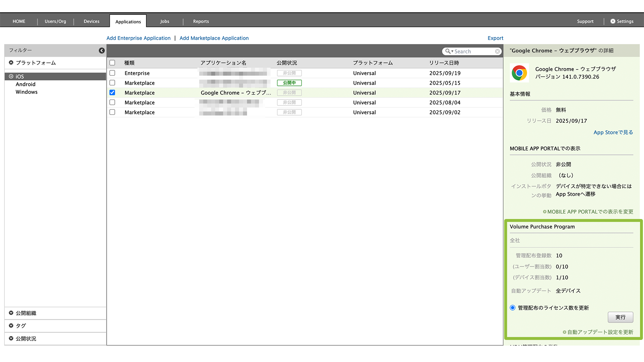Uncheck the Google Chrome row checkbox
644x362 pixels.
click(x=112, y=93)
